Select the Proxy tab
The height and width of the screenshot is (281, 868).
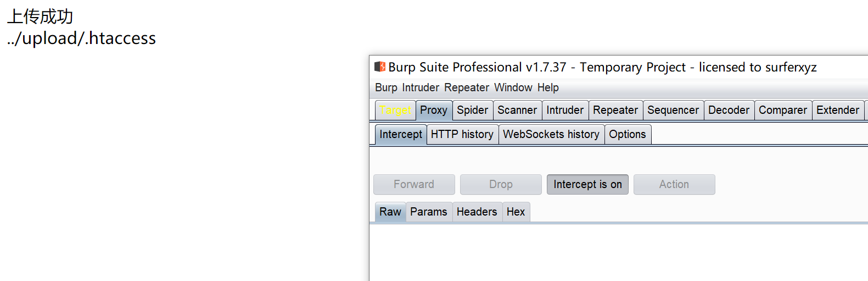tap(434, 110)
